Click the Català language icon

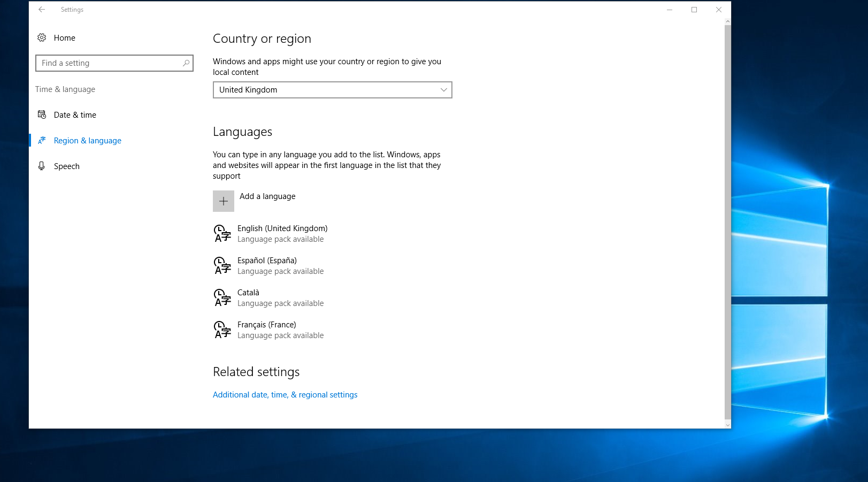[222, 297]
